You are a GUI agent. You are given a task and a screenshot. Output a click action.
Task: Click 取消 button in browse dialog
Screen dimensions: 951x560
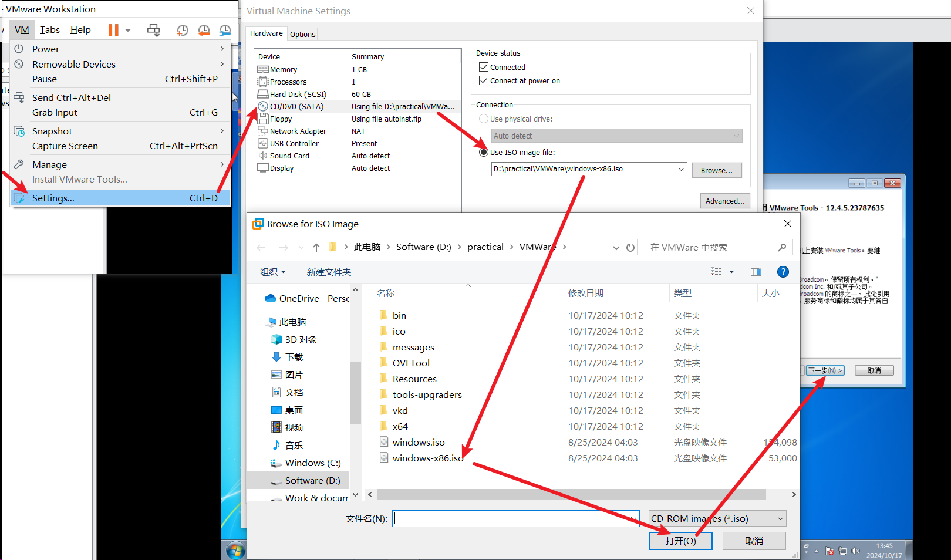[754, 541]
